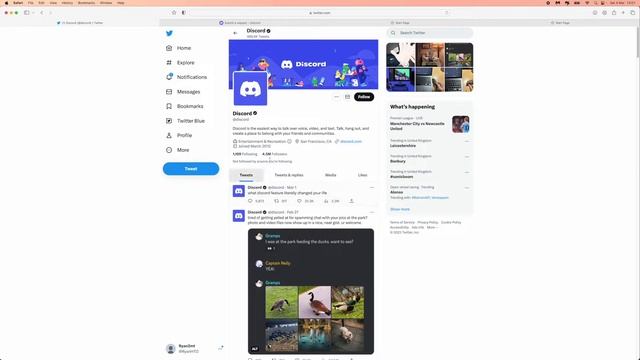Open Safari Share button in toolbar
The width and height of the screenshot is (640, 360).
tap(614, 13)
